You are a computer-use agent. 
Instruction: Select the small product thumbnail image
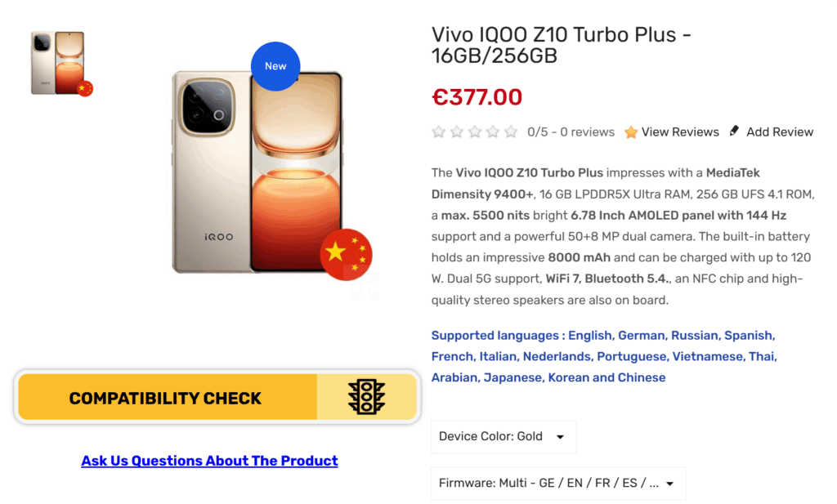pyautogui.click(x=60, y=64)
